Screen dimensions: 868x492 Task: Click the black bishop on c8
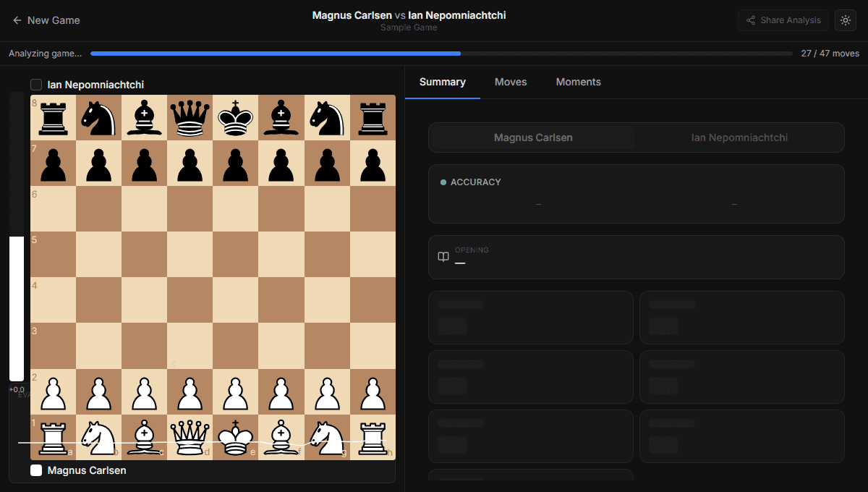tap(144, 117)
